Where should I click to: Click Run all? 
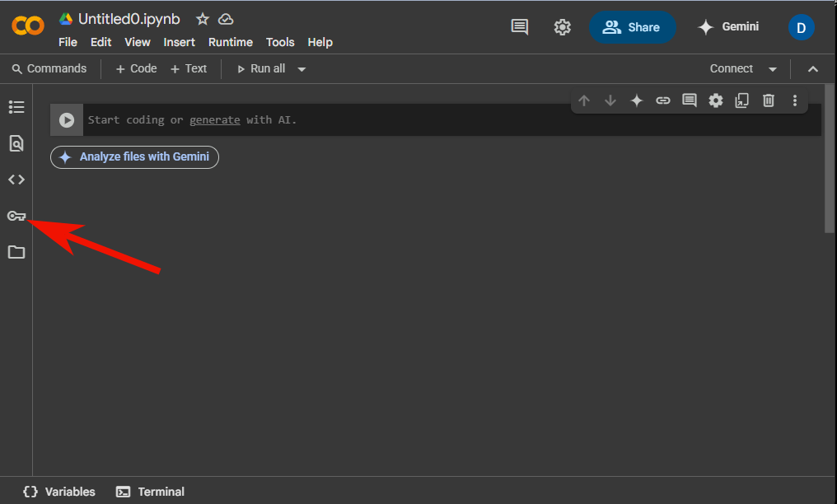(262, 69)
